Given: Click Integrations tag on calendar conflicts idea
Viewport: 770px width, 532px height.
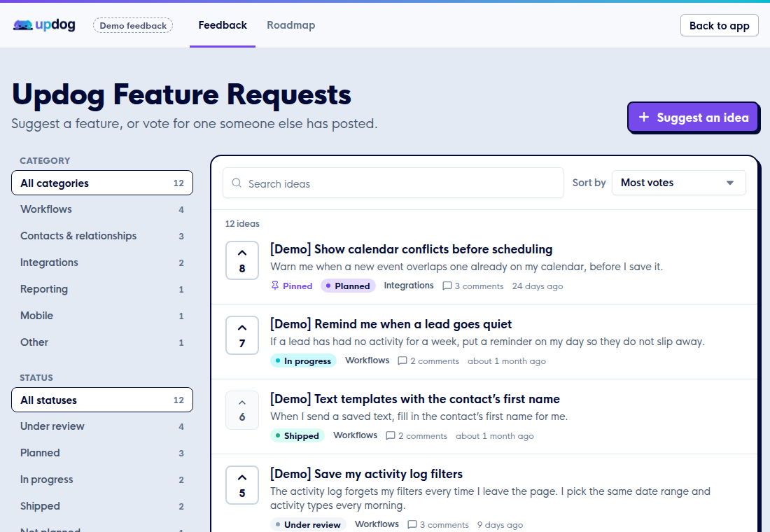Looking at the screenshot, I should coord(409,286).
